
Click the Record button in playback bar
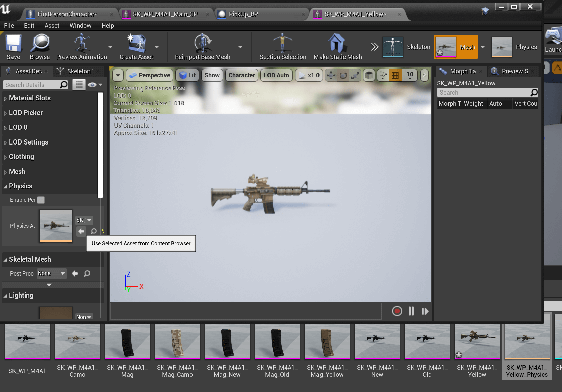point(397,311)
